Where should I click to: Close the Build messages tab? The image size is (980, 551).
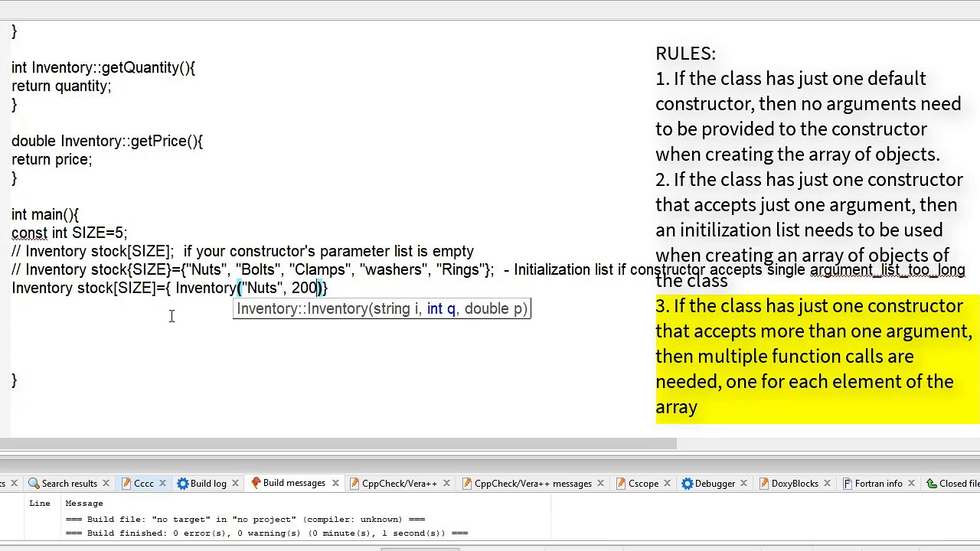pyautogui.click(x=334, y=484)
